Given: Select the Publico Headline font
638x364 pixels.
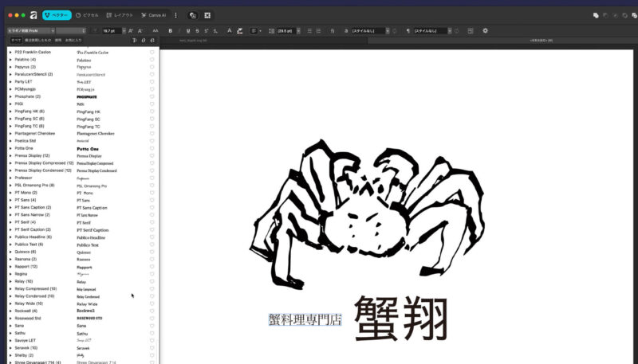Looking at the screenshot, I should (81, 237).
